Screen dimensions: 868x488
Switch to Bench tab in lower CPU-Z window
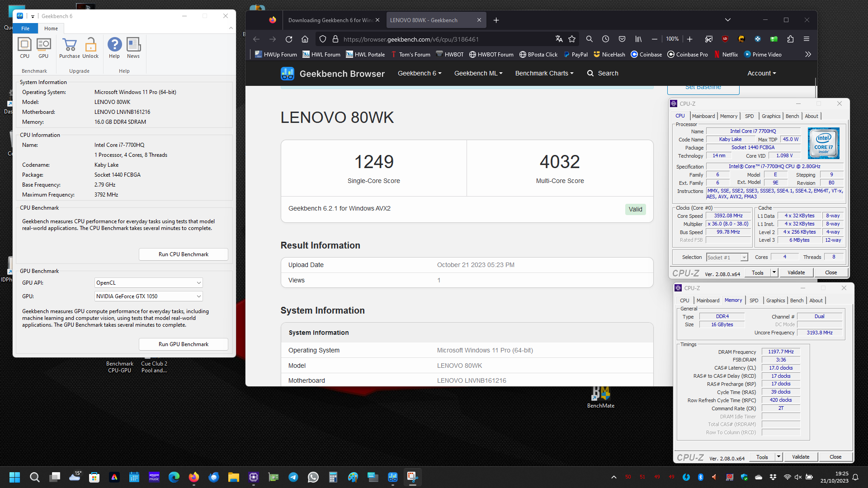tap(797, 300)
